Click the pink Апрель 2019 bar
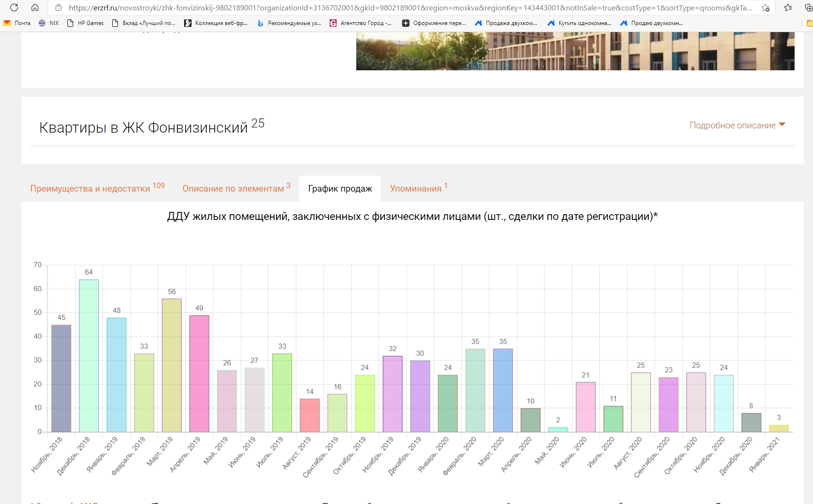The width and height of the screenshot is (813, 504). (x=199, y=373)
